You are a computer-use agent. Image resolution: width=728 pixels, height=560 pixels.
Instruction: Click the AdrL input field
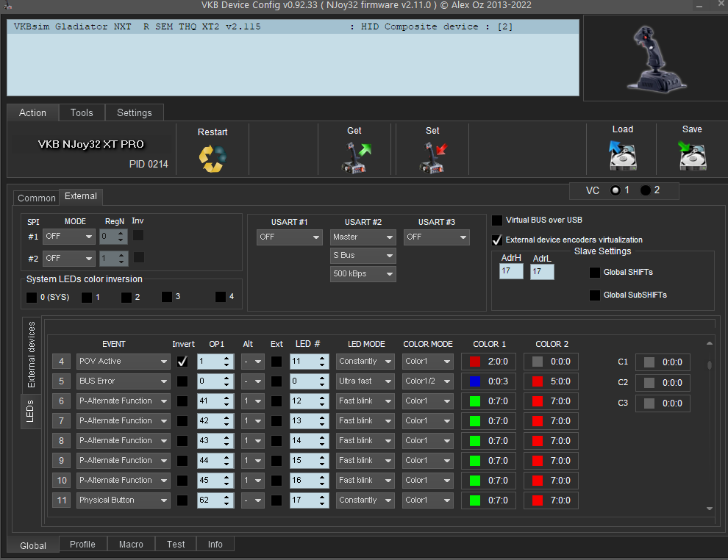point(542,271)
